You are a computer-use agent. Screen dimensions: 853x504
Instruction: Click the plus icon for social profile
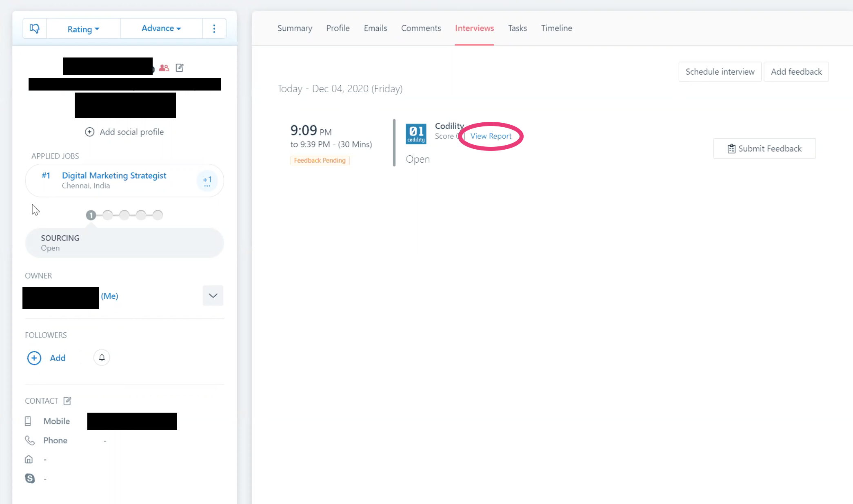(x=90, y=132)
